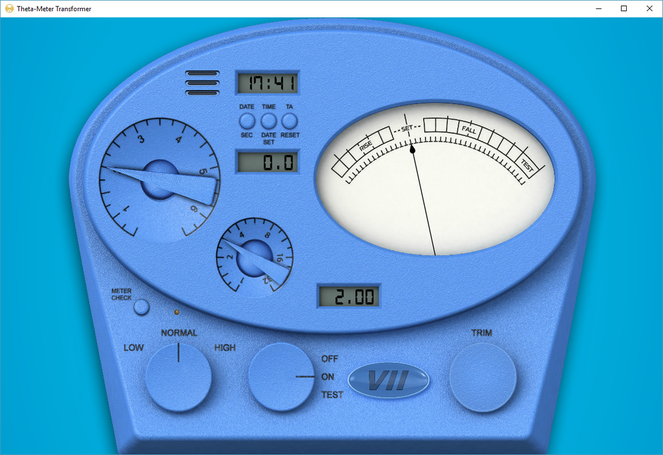663x455 pixels.
Task: Select NORMAL sensitivity booster setting
Action: [179, 332]
